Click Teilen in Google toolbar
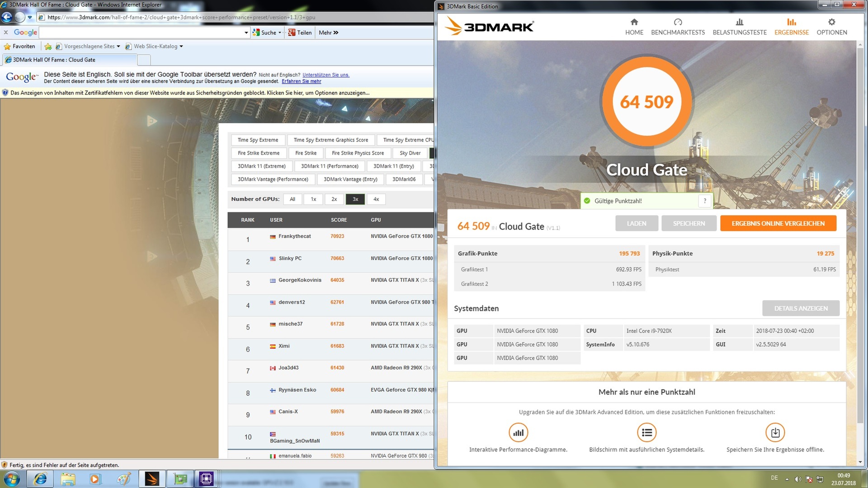Viewport: 868px width, 488px height. click(x=300, y=33)
